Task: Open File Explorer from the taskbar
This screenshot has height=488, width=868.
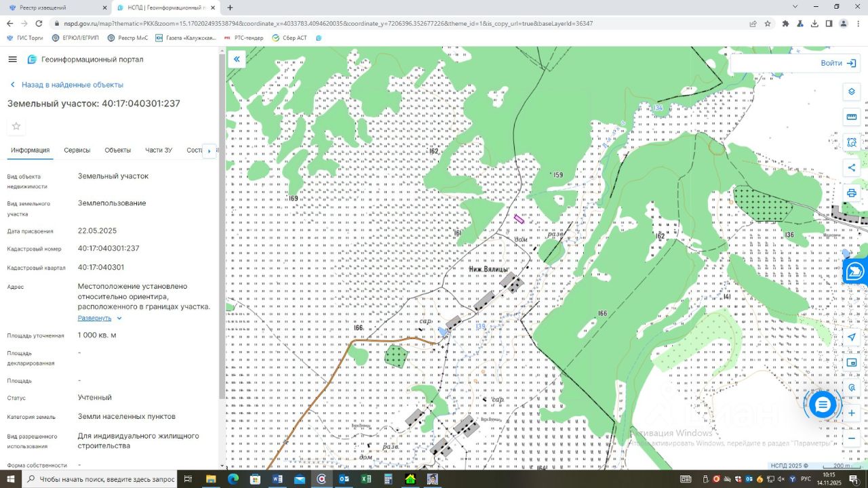Action: click(210, 479)
